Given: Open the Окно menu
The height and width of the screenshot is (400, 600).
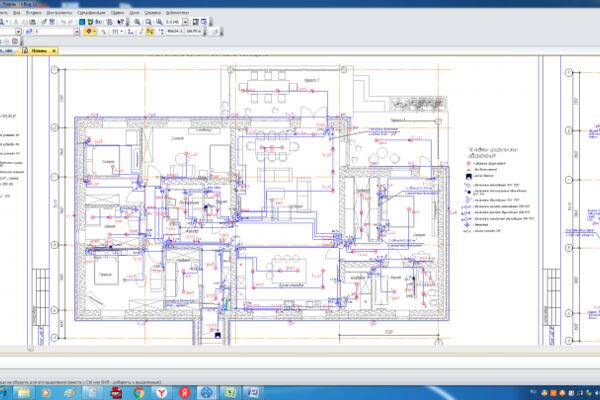Looking at the screenshot, I should tap(134, 13).
